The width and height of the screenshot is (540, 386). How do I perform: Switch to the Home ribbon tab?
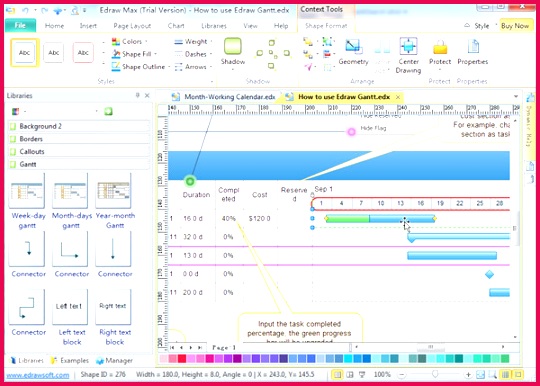(54, 26)
